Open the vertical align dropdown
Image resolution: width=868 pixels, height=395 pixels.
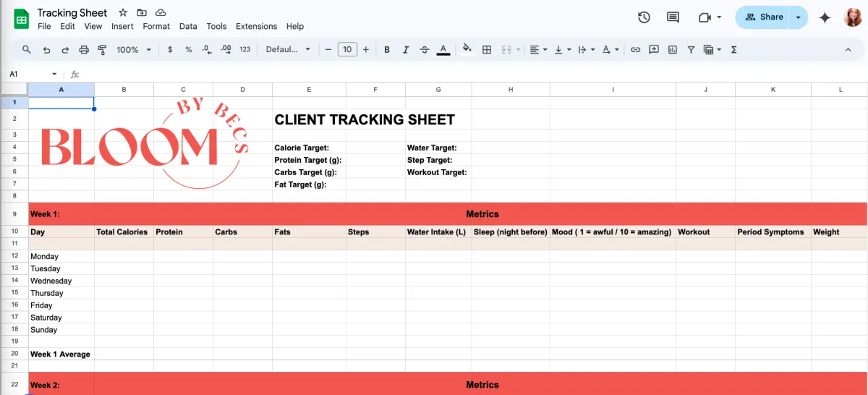click(562, 50)
